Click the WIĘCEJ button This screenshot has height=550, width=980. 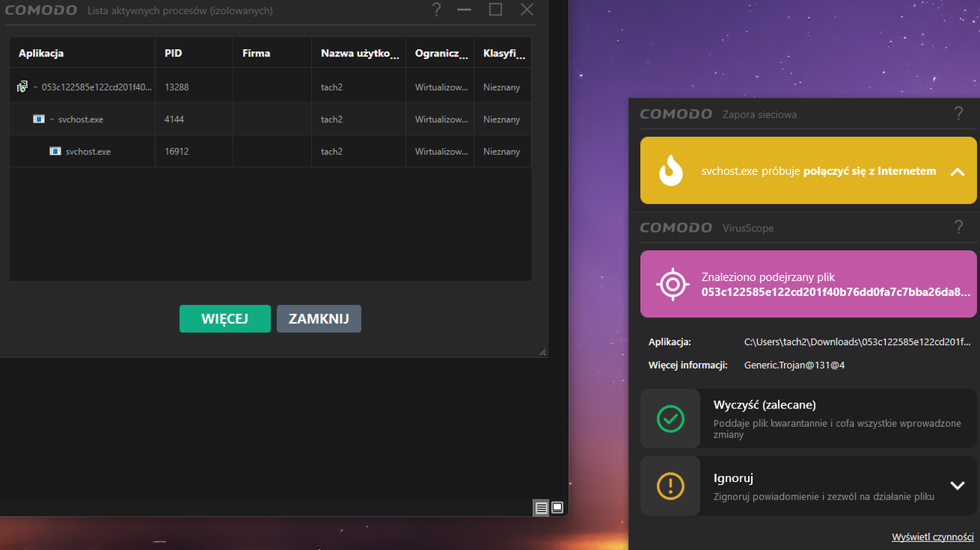pos(225,319)
